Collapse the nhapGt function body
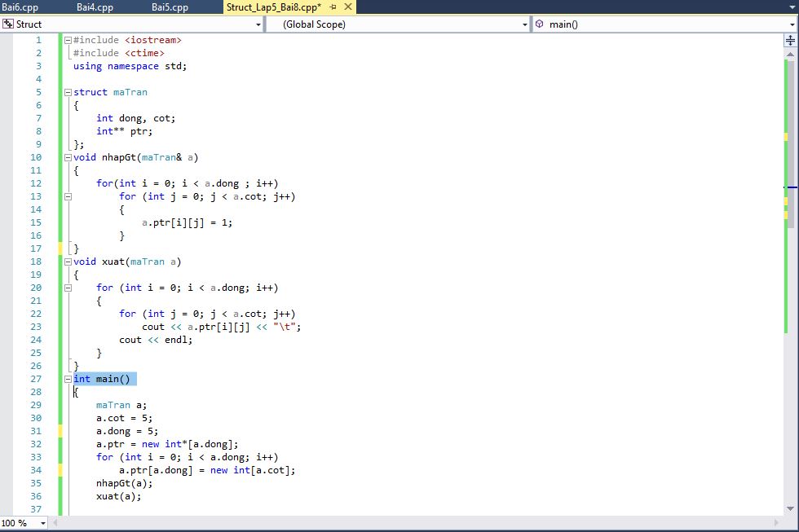 coord(68,157)
